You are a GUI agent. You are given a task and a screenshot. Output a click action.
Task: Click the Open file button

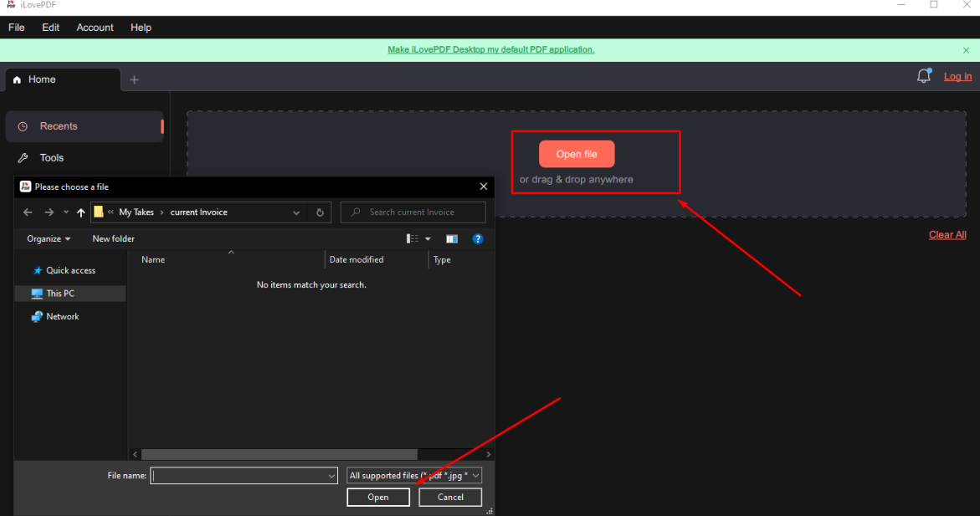click(x=577, y=155)
